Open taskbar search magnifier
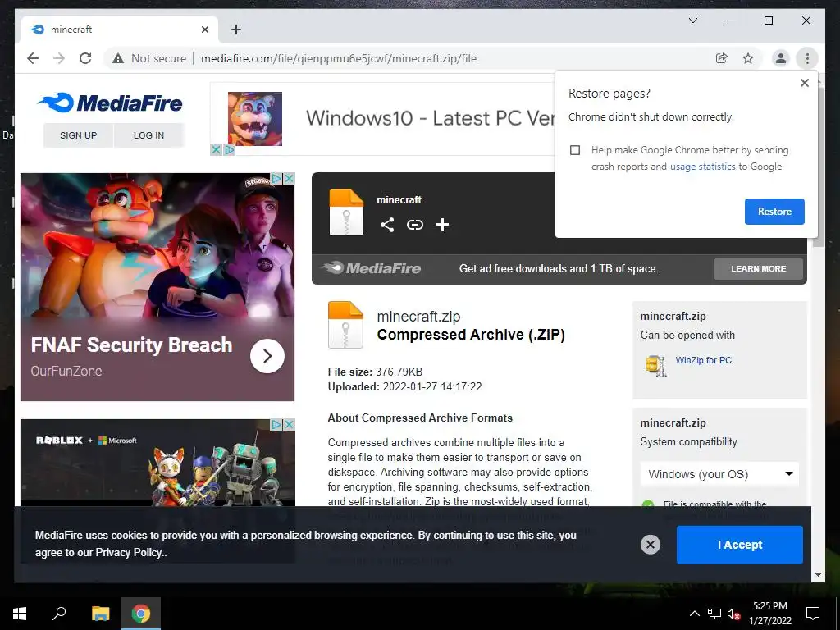The width and height of the screenshot is (840, 630). coord(59,614)
